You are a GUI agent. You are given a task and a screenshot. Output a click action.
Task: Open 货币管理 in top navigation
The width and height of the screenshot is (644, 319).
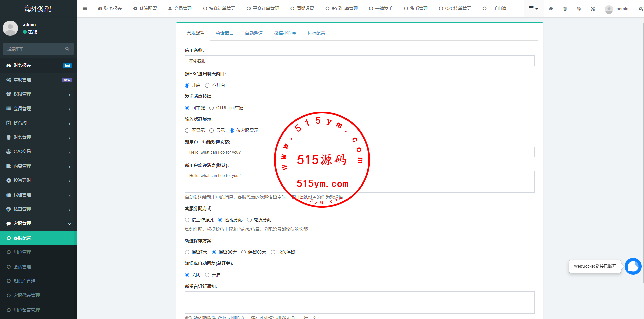tap(416, 9)
